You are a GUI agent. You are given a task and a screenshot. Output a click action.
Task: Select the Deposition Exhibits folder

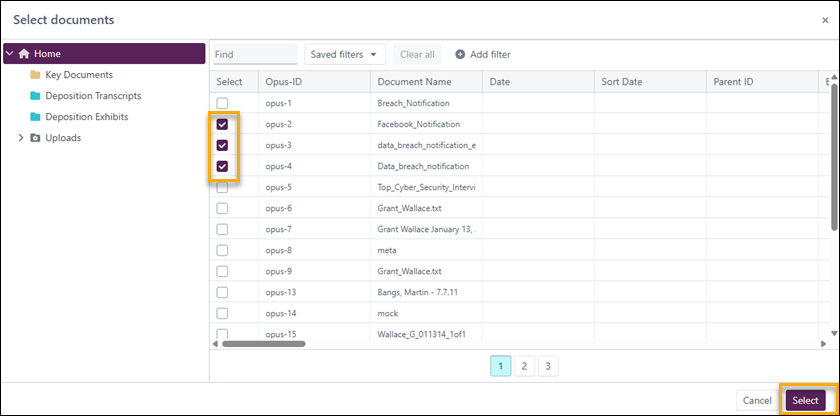(87, 117)
